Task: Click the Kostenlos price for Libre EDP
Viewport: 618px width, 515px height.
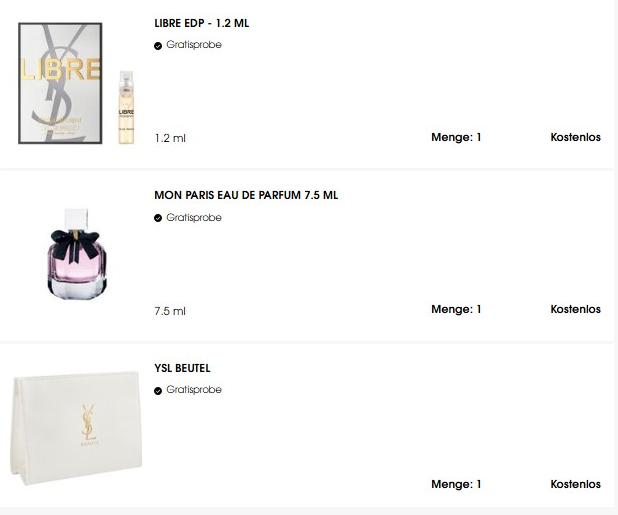Action: [575, 137]
